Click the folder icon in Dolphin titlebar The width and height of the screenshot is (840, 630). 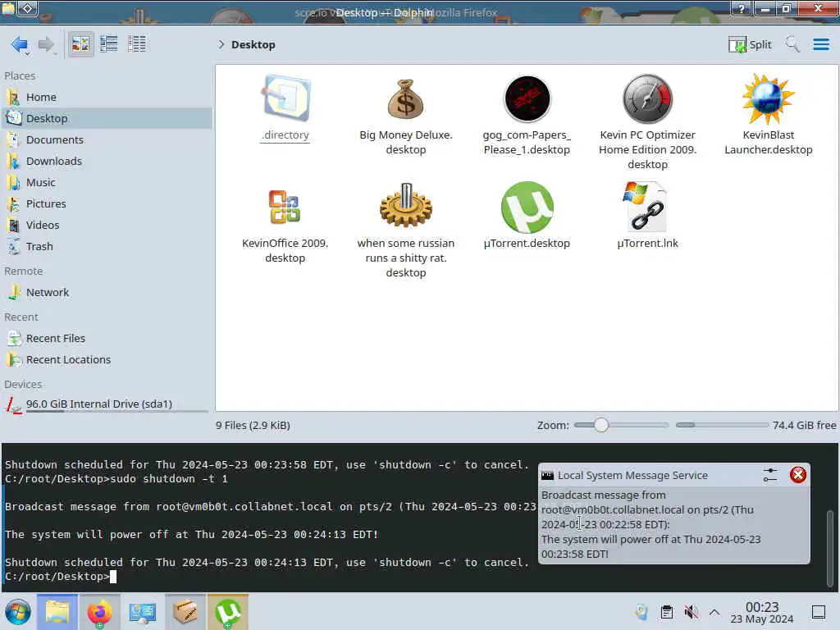pyautogui.click(x=8, y=8)
